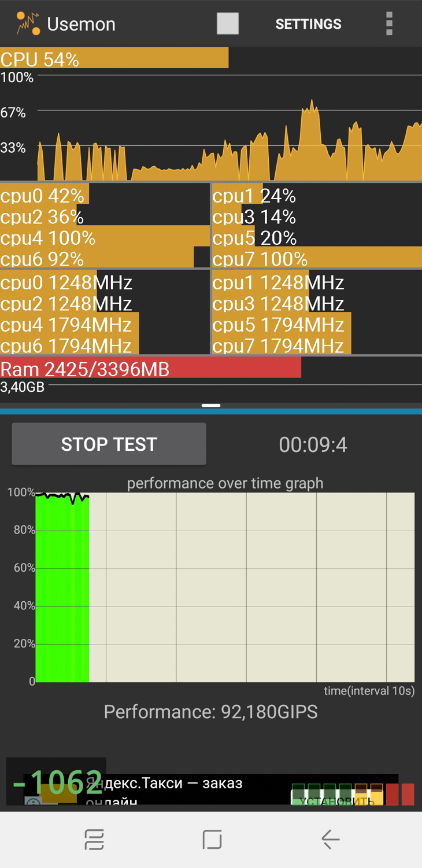Screen dimensions: 422x868
Task: Open the three-dot overflow menu
Action: coord(389,24)
